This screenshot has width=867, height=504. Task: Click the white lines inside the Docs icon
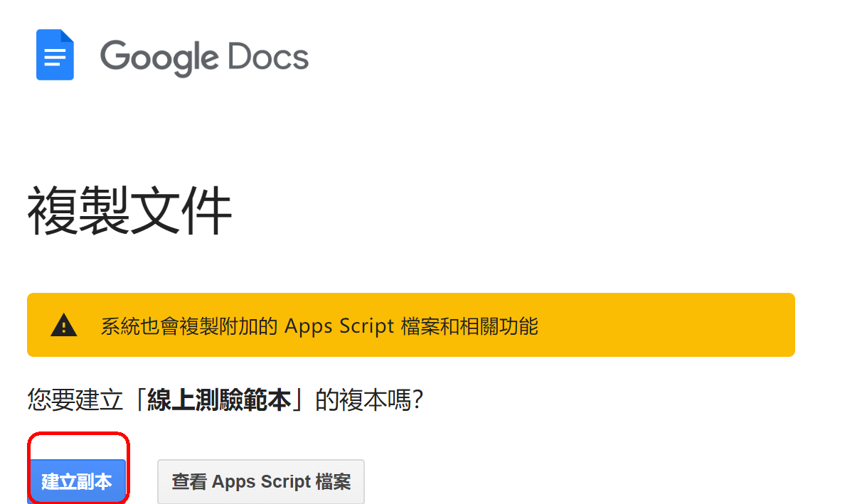55,58
